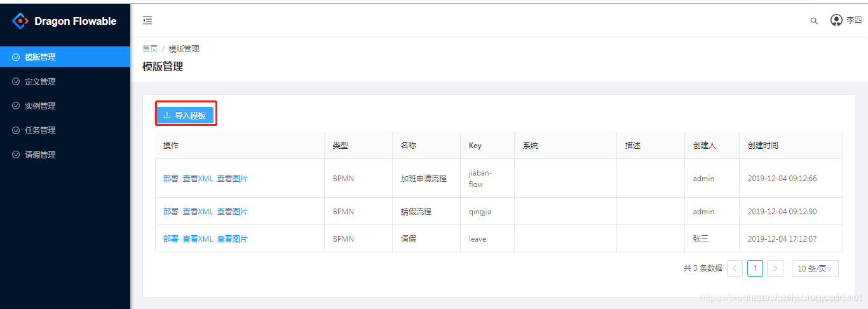Open 任务管理 in the sidebar menu

pos(65,130)
